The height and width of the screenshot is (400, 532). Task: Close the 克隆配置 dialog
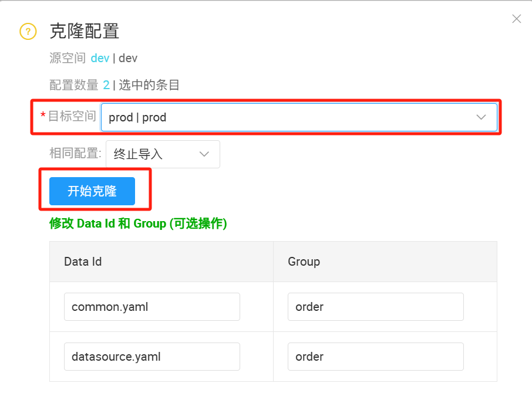pos(516,19)
